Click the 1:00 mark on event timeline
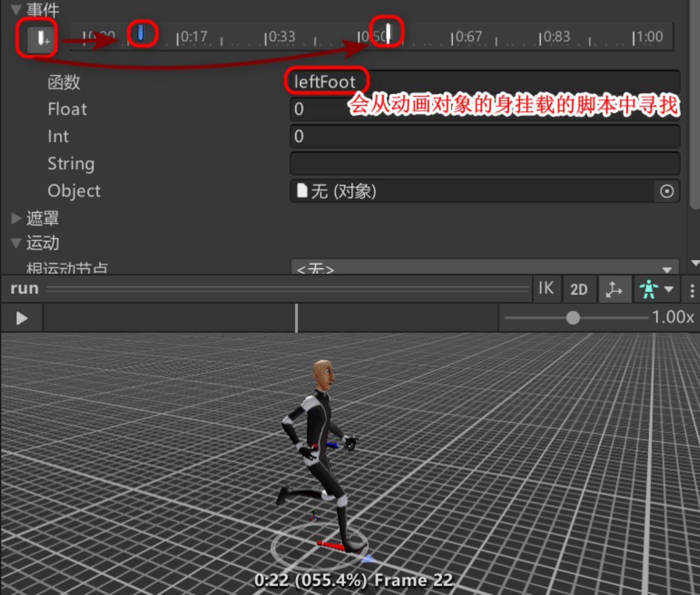Viewport: 700px width, 595px height. tap(647, 37)
